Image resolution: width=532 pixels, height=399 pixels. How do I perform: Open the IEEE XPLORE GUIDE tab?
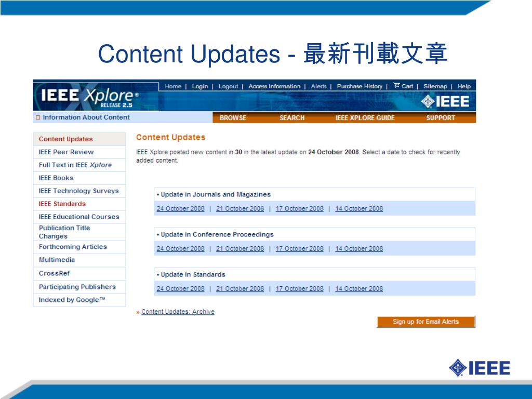[x=365, y=118]
